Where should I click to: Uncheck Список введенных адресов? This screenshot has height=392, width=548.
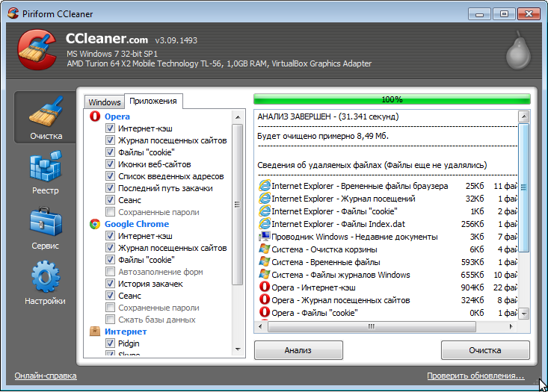(110, 176)
